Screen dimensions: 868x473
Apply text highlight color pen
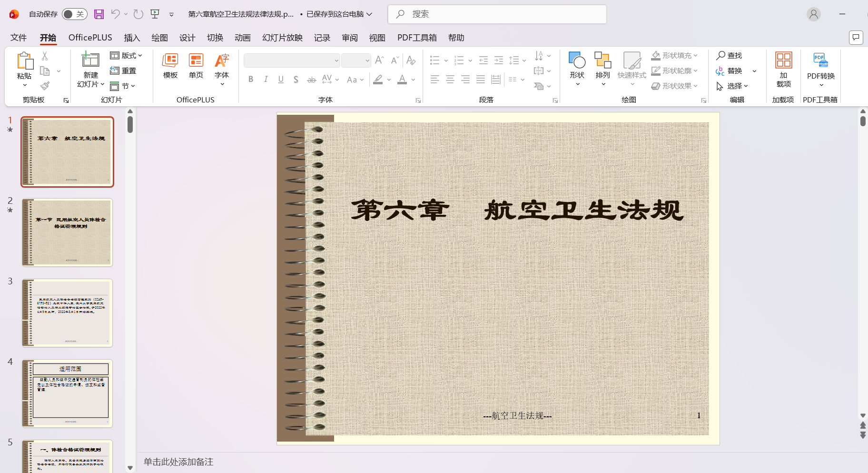pos(378,80)
